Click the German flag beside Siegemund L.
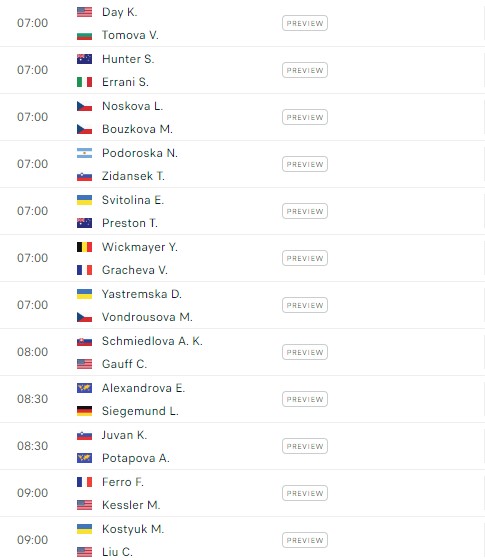The width and height of the screenshot is (485, 560). pos(84,411)
